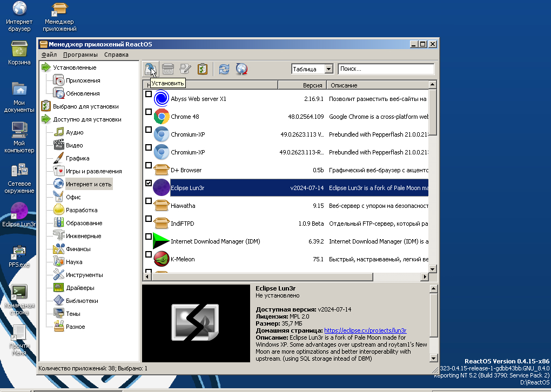The height and width of the screenshot is (392, 551).
Task: Open the Файл menu
Action: [x=49, y=55]
